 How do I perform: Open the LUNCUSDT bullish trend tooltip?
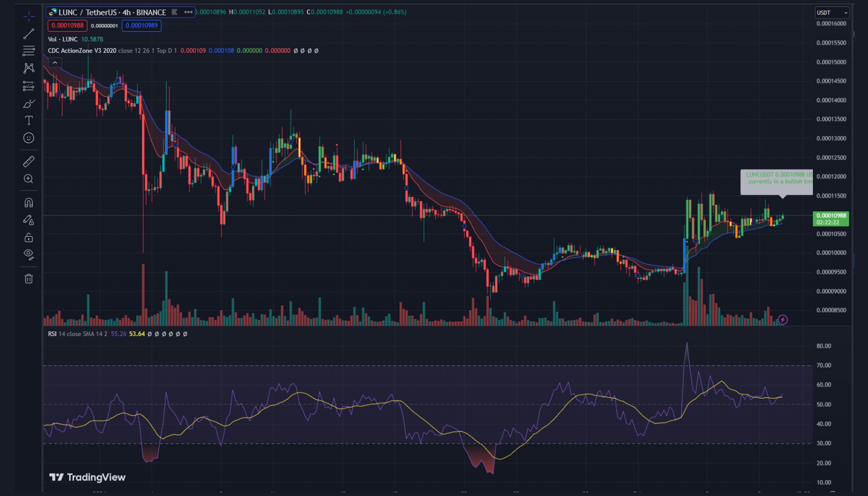[777, 183]
